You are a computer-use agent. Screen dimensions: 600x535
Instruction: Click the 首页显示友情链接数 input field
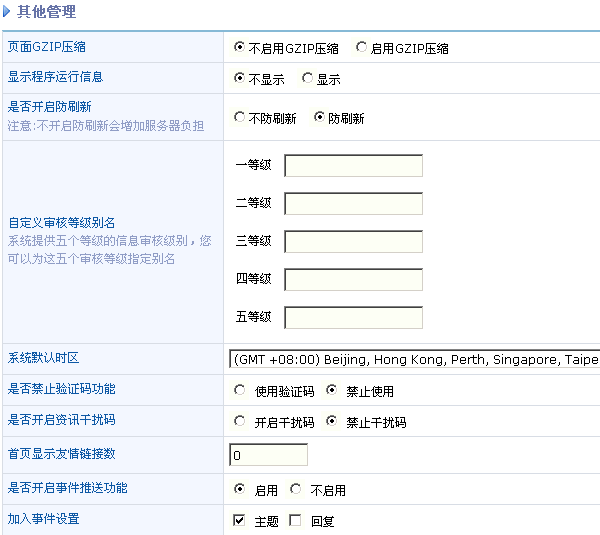268,456
